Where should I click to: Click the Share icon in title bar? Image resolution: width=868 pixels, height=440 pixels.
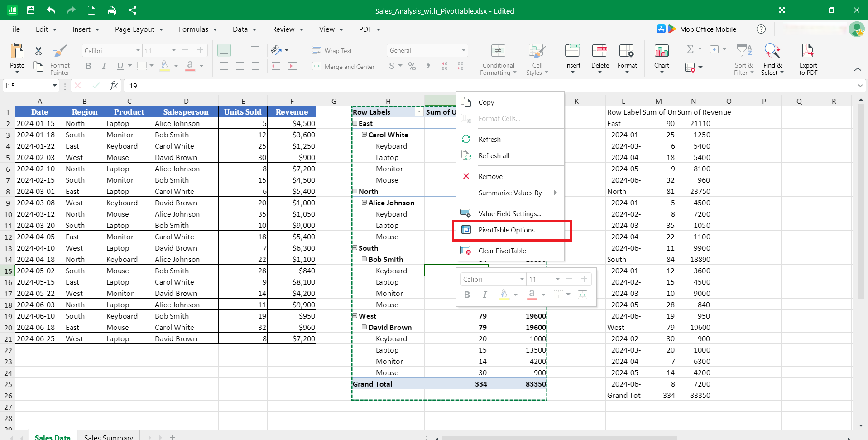[x=132, y=10]
